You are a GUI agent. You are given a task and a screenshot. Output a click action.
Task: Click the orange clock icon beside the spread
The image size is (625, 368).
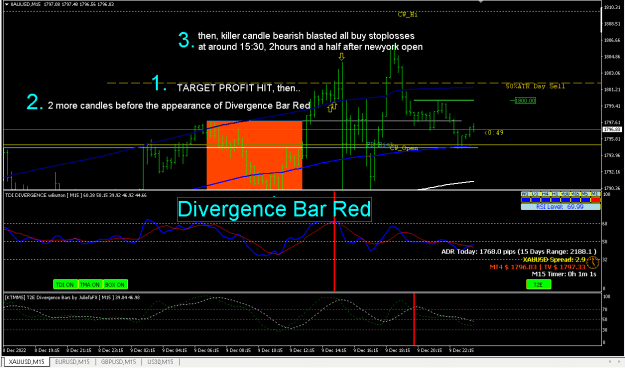tap(593, 262)
